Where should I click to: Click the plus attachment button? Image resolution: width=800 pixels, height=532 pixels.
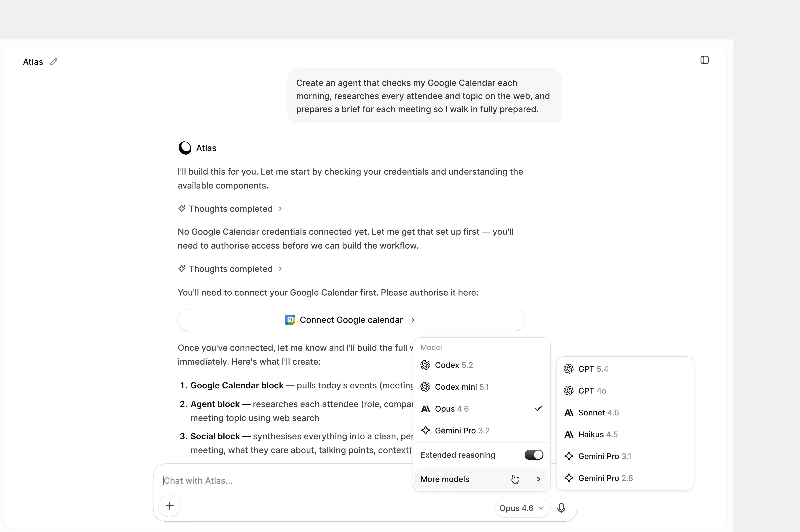point(170,506)
